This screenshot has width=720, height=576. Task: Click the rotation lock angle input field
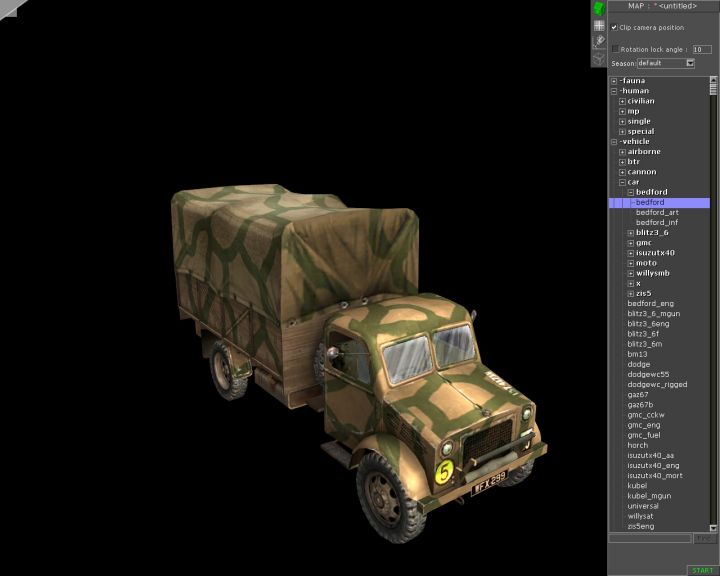pos(701,48)
